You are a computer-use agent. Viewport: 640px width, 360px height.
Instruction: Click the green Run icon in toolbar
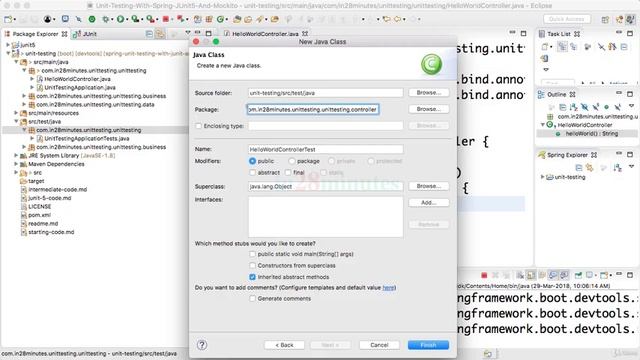click(x=120, y=19)
